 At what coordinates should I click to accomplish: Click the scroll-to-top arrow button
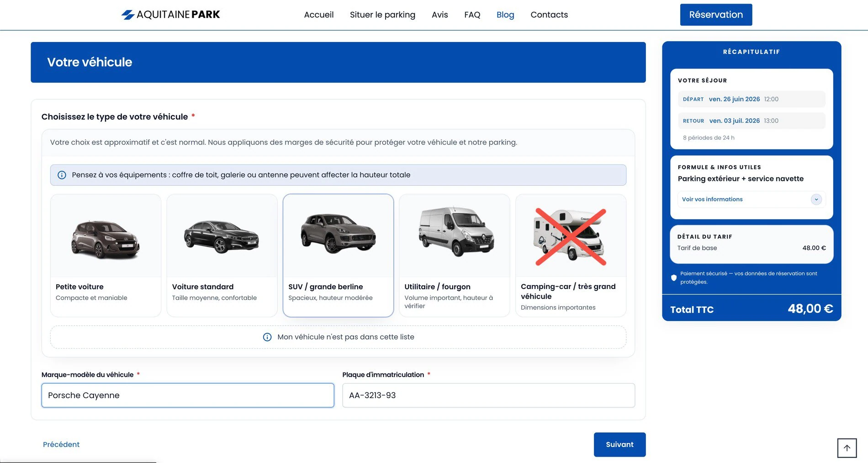pos(847,448)
